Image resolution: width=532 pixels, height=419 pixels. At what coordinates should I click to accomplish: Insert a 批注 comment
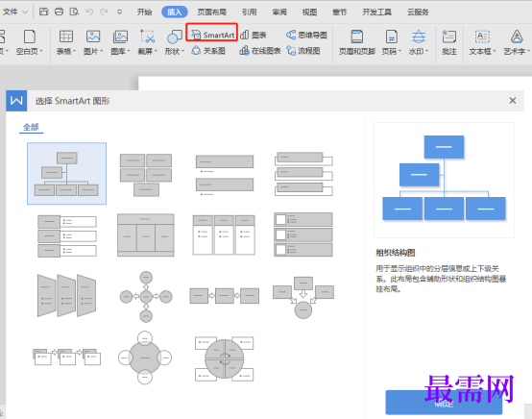coord(448,42)
